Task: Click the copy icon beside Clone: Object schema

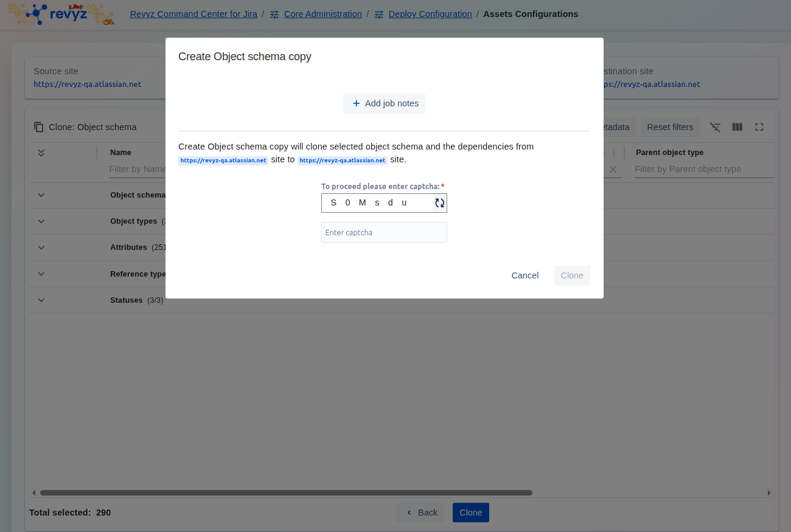Action: [x=39, y=127]
